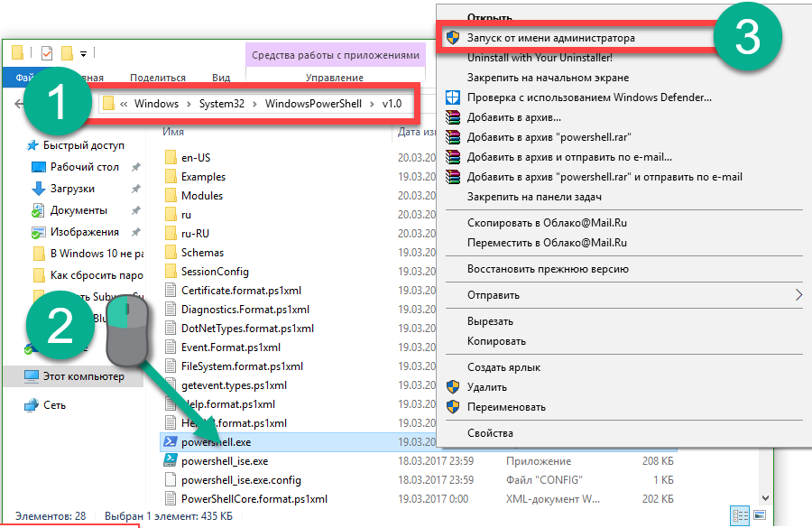Select the file Diagnostics.Format.ps1xml
The height and width of the screenshot is (528, 812).
(245, 310)
